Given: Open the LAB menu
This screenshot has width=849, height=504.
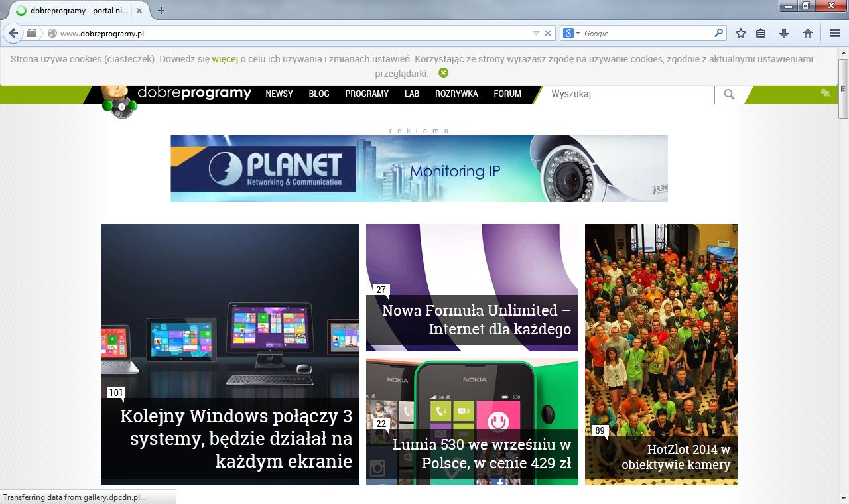Looking at the screenshot, I should pyautogui.click(x=412, y=94).
